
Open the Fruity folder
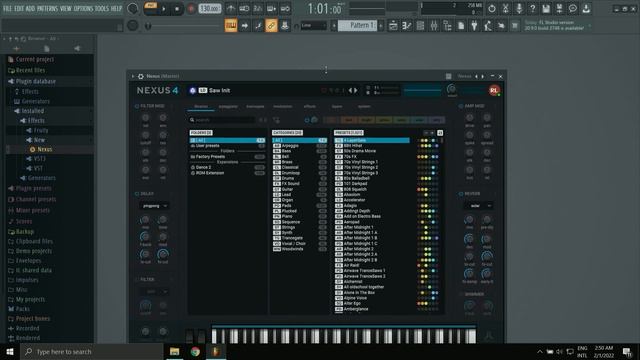pos(41,130)
